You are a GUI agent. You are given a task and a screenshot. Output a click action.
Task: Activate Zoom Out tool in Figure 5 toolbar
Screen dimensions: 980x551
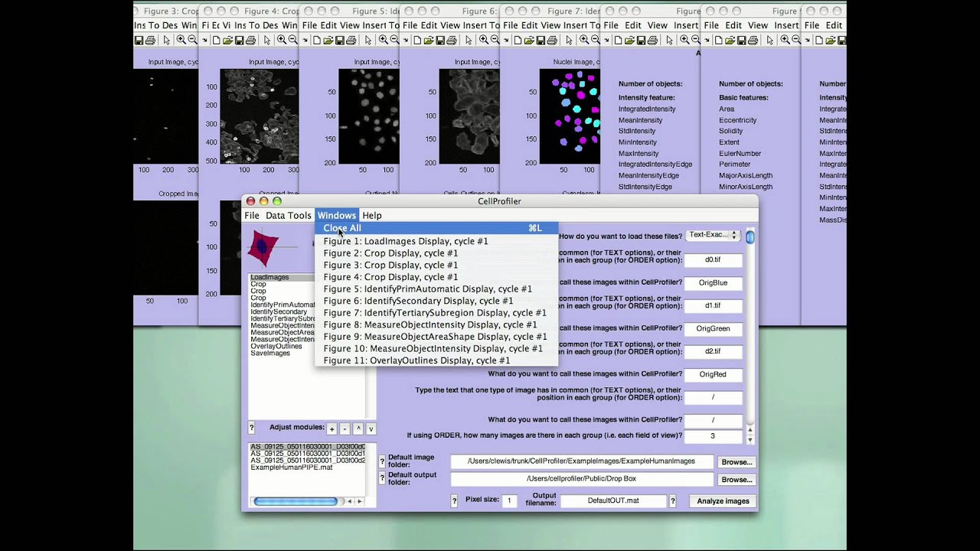(x=394, y=40)
